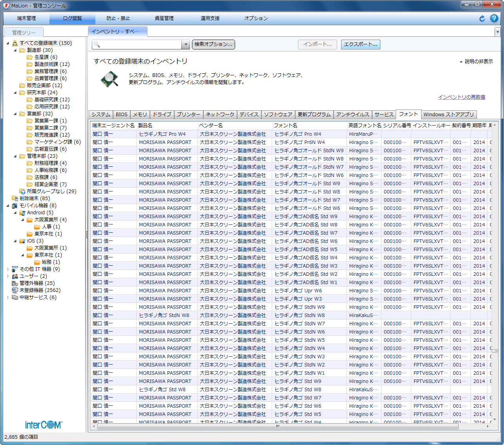Click the unmanaged devices (管理外機器) icon

coord(15,283)
